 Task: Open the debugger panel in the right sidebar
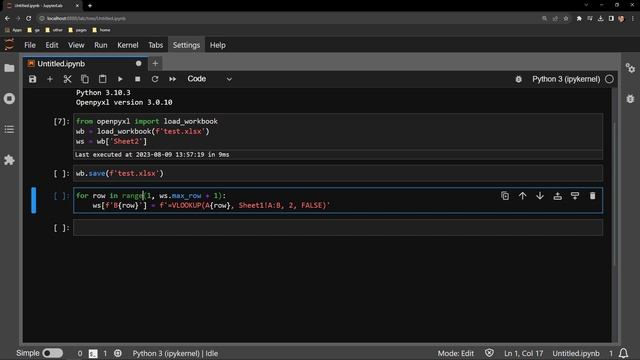pos(630,99)
